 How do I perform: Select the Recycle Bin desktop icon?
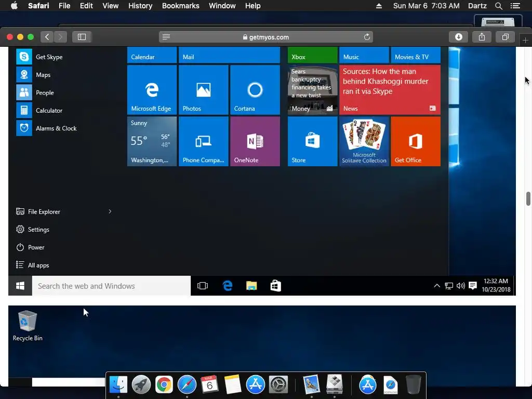(x=28, y=326)
